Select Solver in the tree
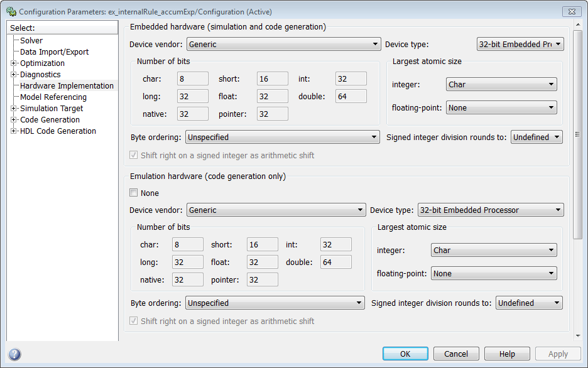 pyautogui.click(x=31, y=40)
